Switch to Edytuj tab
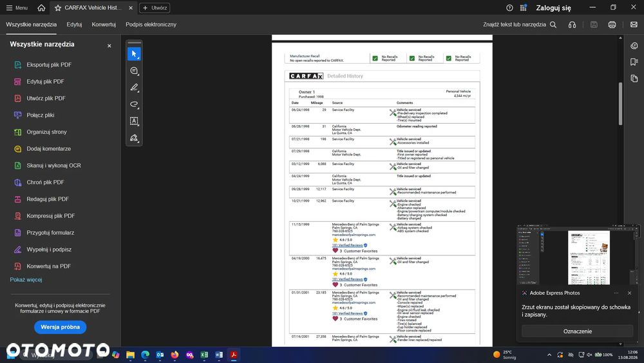This screenshot has height=363, width=644. [74, 25]
